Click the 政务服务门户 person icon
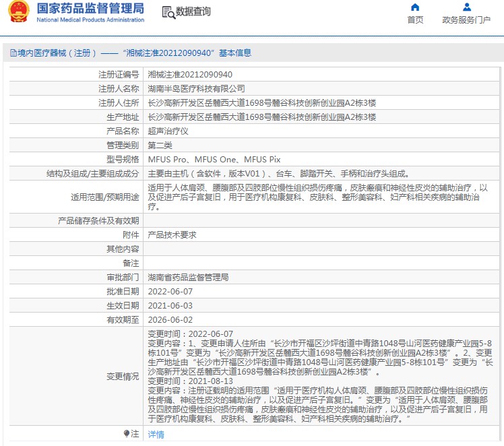The image size is (504, 446). pyautogui.click(x=467, y=7)
